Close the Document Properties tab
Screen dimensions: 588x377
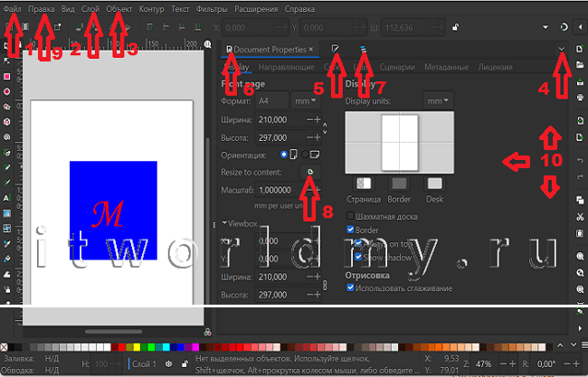[311, 50]
